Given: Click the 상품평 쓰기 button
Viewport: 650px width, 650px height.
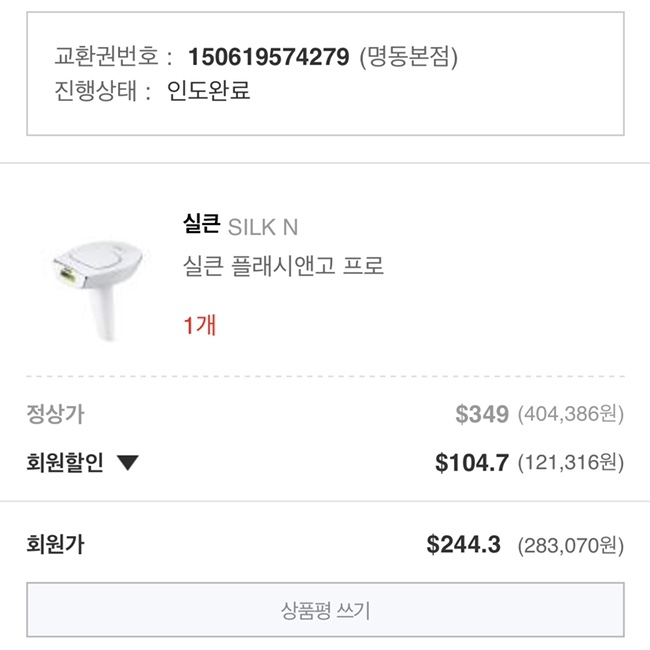Looking at the screenshot, I should tap(325, 610).
